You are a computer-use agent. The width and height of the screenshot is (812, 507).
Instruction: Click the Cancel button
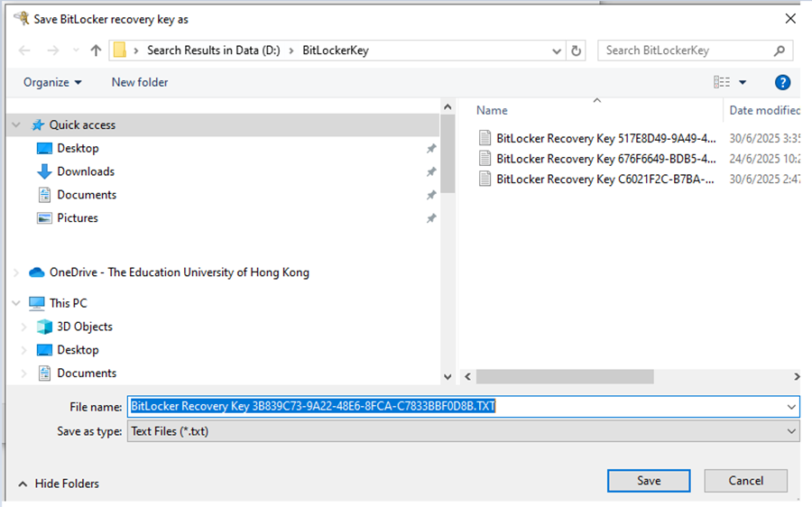click(x=746, y=481)
